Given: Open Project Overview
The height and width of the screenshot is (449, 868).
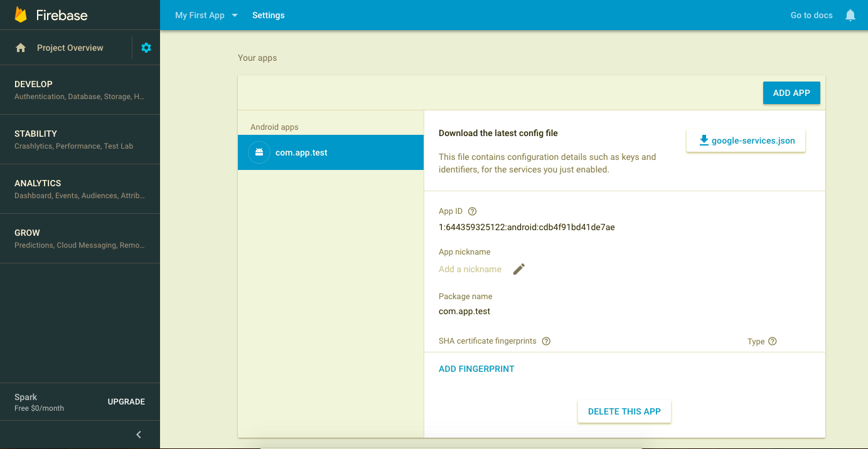Looking at the screenshot, I should tap(70, 48).
